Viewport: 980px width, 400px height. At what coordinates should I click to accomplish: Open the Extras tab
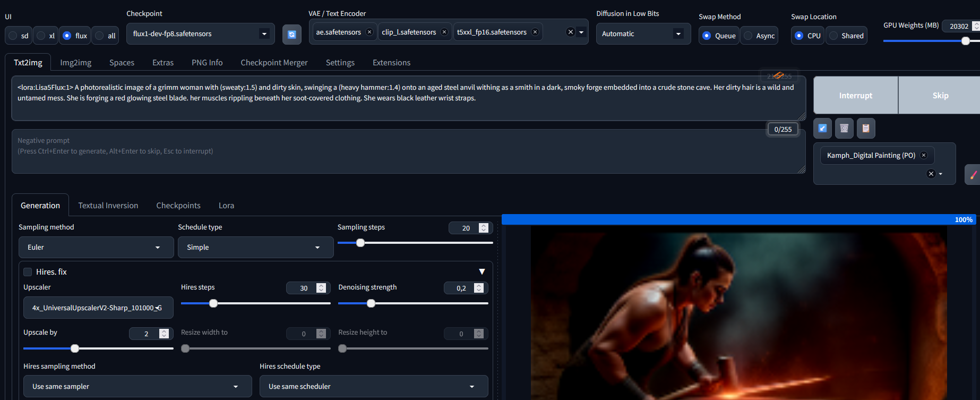pyautogui.click(x=163, y=63)
